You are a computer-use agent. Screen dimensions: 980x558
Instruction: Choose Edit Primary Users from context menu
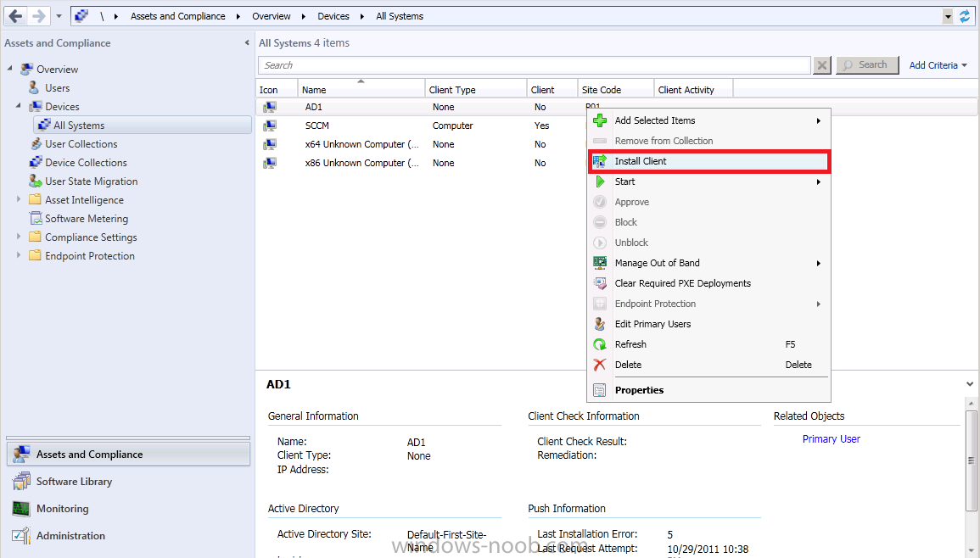tap(708, 324)
